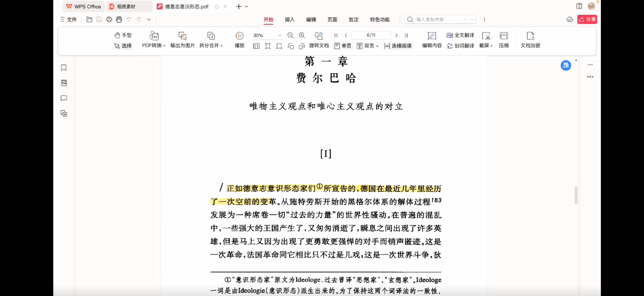Viewport: 644px width, 296px height.
Task: Open the 编辑内容 edit content tool
Action: coord(432,36)
